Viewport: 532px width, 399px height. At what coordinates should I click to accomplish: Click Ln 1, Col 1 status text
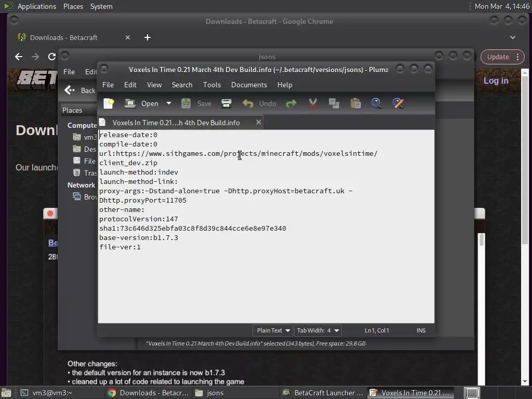[377, 330]
